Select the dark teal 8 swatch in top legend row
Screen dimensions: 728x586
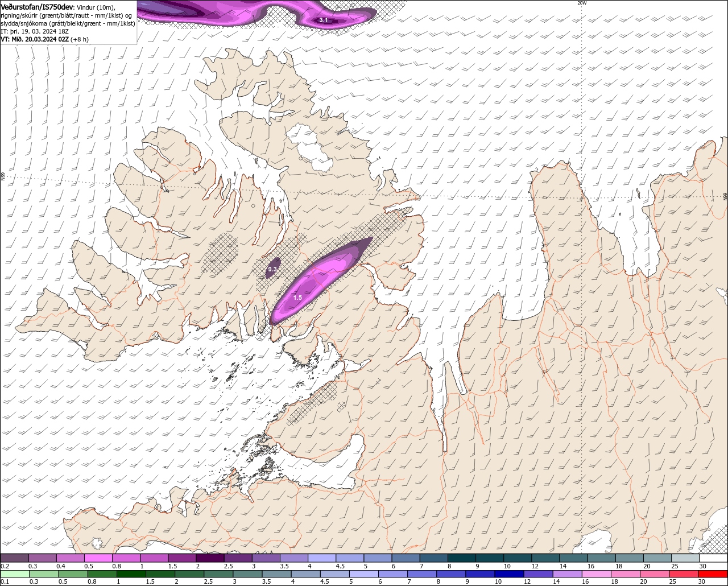462,558
